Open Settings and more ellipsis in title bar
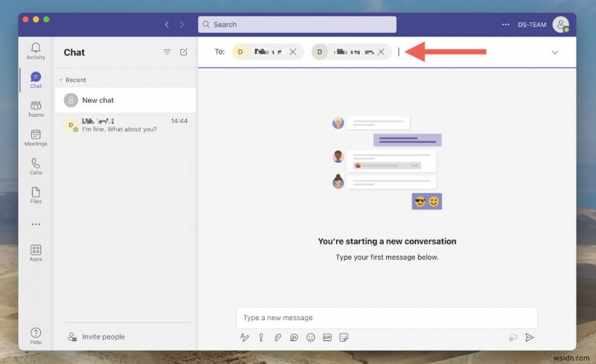The width and height of the screenshot is (596, 364). click(x=506, y=25)
